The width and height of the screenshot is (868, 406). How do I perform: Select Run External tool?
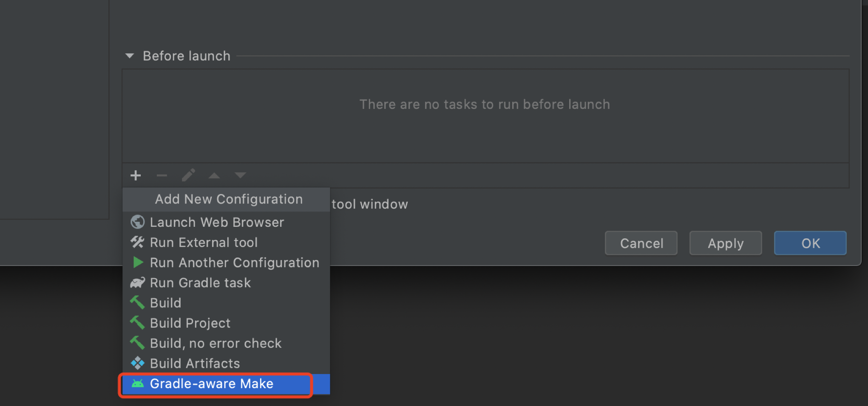[204, 242]
